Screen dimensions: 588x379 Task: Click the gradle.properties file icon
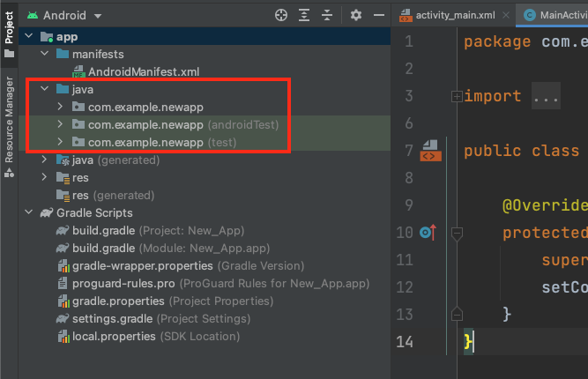[x=63, y=301]
